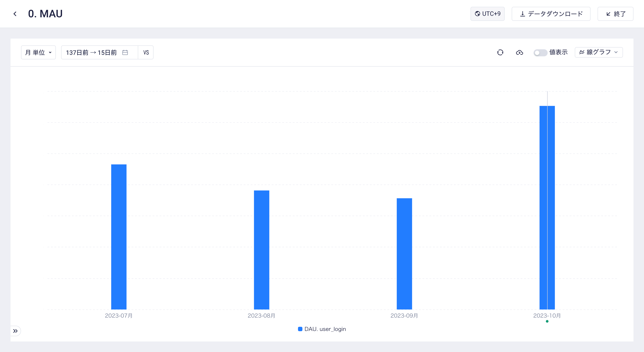This screenshot has height=352, width=644.
Task: Open the 137日前 → 15日前 date picker
Action: pyautogui.click(x=92, y=52)
